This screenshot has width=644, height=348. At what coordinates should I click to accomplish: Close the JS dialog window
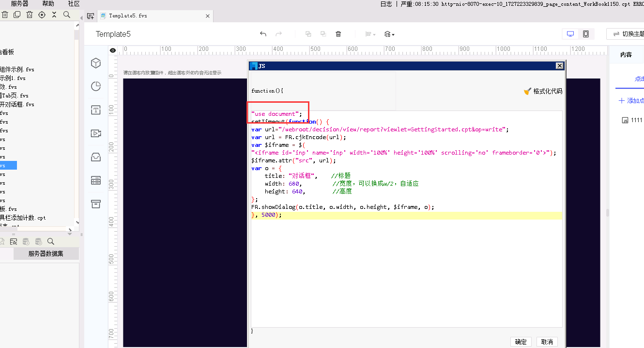click(x=559, y=66)
